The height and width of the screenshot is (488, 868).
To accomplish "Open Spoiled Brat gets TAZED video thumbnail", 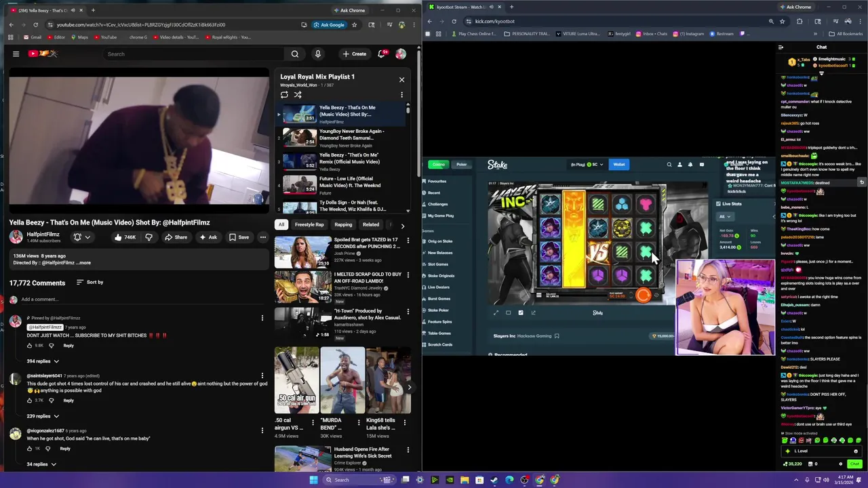I will (x=302, y=251).
